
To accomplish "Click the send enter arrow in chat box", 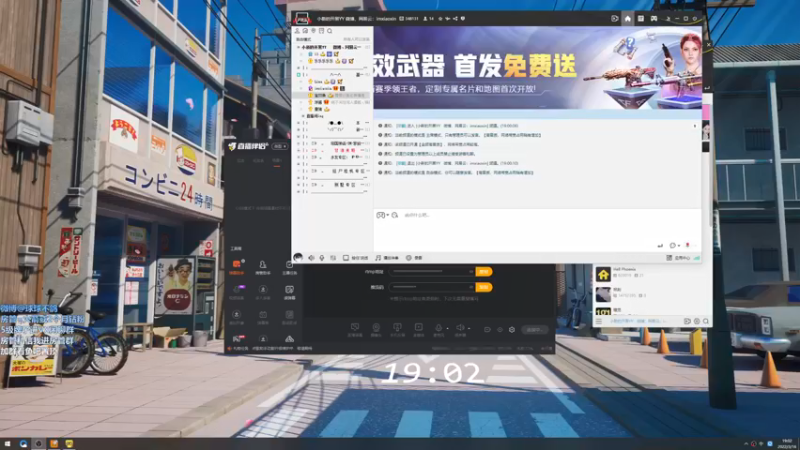I will (x=660, y=245).
